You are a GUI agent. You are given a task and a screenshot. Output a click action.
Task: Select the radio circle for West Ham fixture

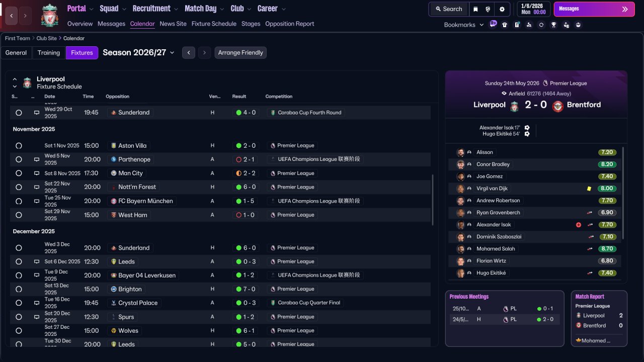tap(19, 215)
